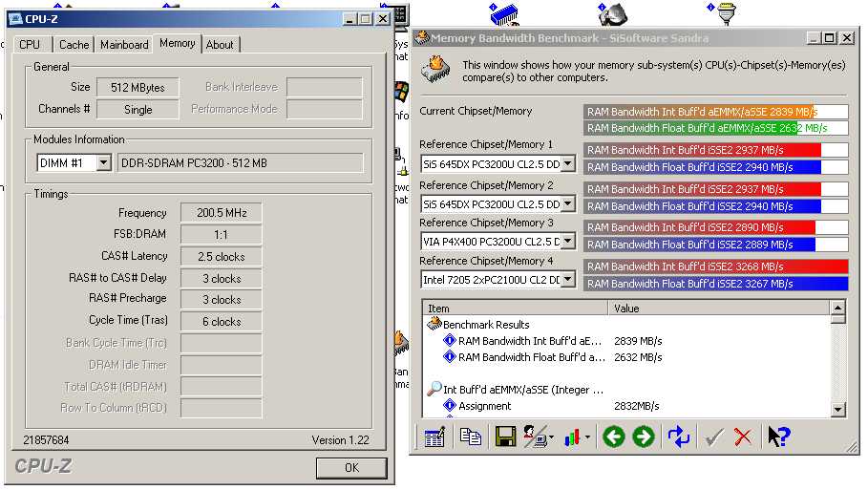
Task: Select the Assignment row with 2832MB/s
Action: point(626,406)
